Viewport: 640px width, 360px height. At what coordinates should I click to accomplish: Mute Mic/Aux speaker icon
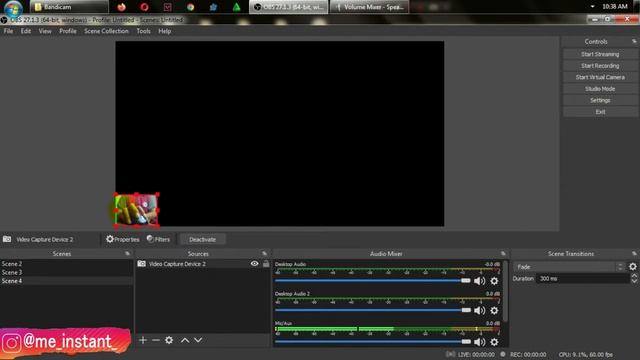(480, 342)
